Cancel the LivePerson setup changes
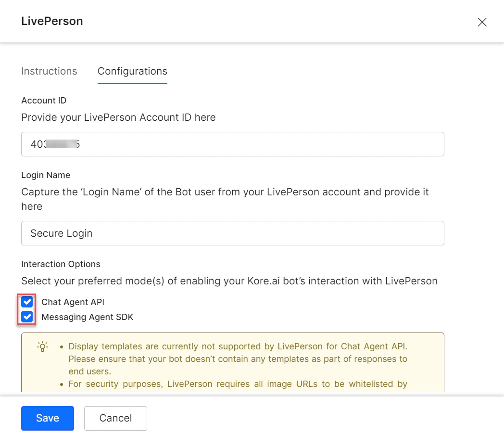This screenshot has width=504, height=435. point(115,418)
